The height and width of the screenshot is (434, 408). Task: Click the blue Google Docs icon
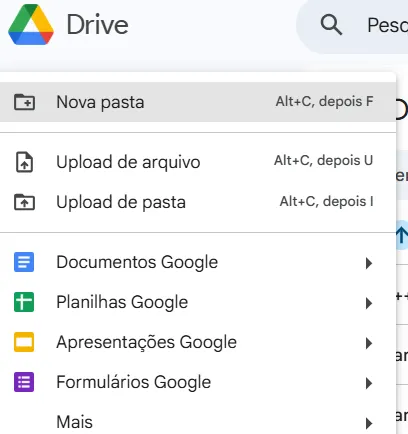click(24, 262)
